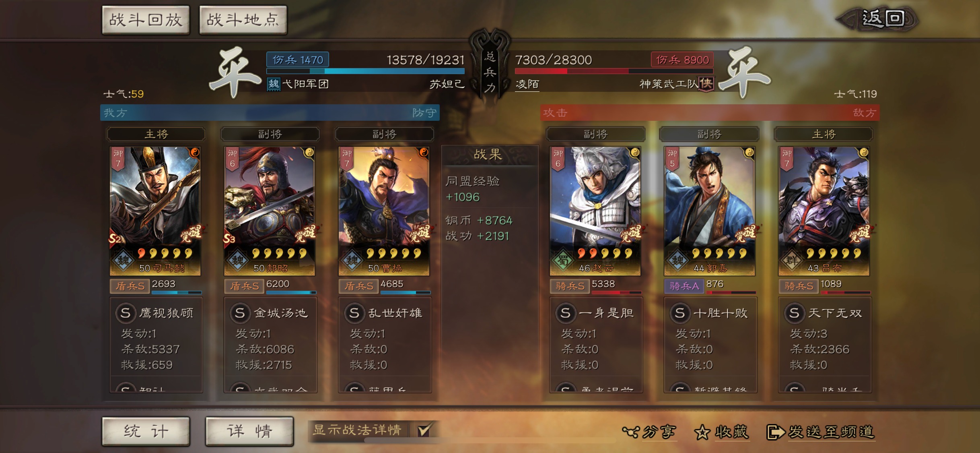Expand the 乱世奸雄 skill entry for 曹操
Image resolution: width=980 pixels, height=453 pixels.
point(385,313)
